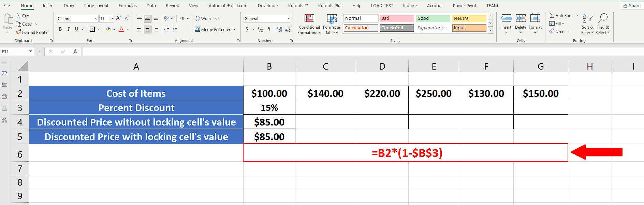The height and width of the screenshot is (205, 644).
Task: Click the Insert Function fx icon
Action: point(75,52)
